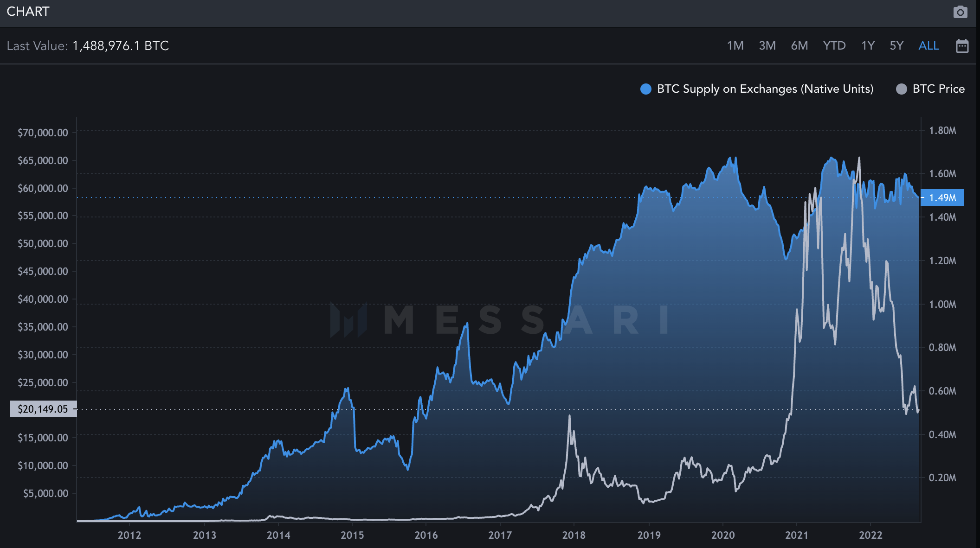Click the $30,000.00 price axis label

43,355
